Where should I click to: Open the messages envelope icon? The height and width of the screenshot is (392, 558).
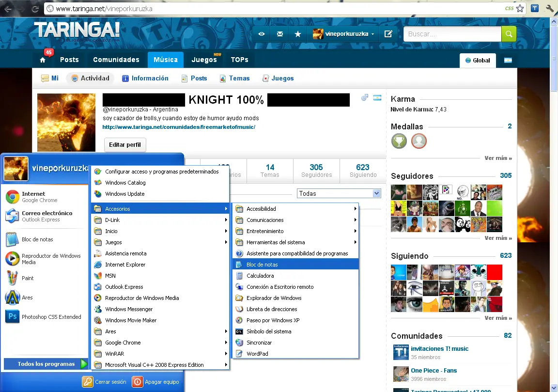(x=280, y=34)
